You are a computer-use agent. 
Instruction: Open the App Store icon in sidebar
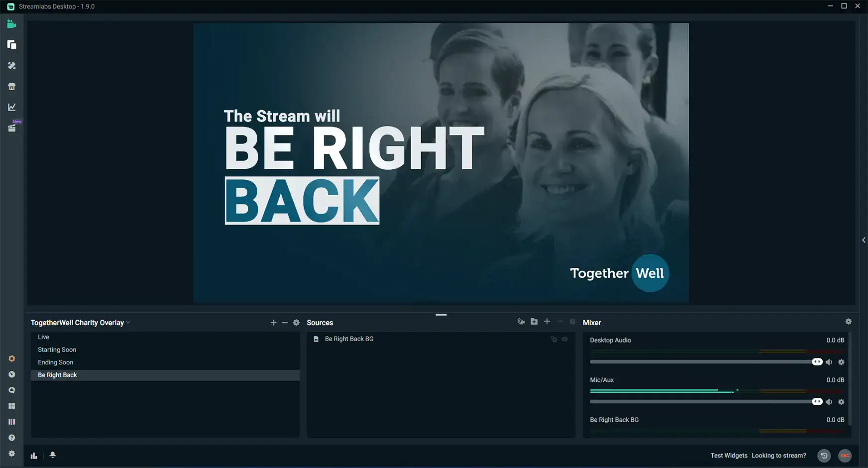[12, 86]
